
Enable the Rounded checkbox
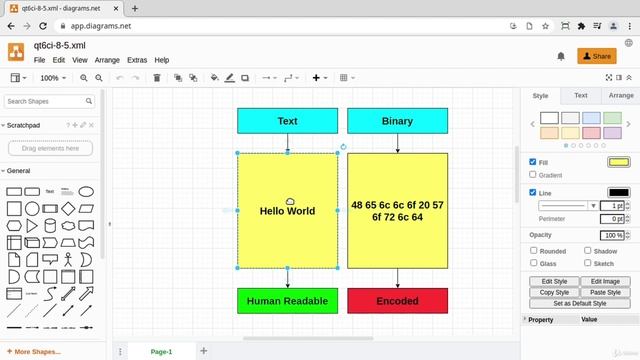click(x=533, y=250)
